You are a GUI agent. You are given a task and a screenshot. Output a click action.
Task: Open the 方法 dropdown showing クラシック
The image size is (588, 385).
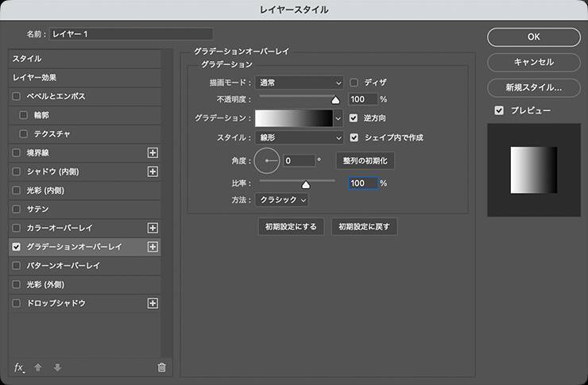(282, 199)
